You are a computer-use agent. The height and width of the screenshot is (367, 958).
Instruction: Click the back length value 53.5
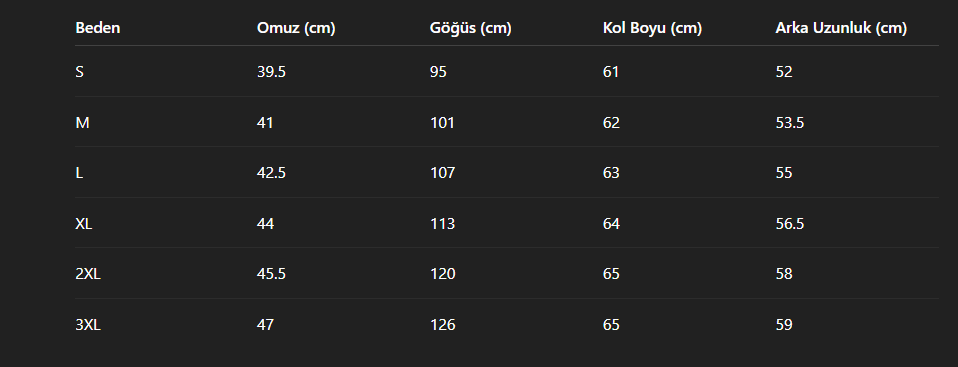coord(790,123)
